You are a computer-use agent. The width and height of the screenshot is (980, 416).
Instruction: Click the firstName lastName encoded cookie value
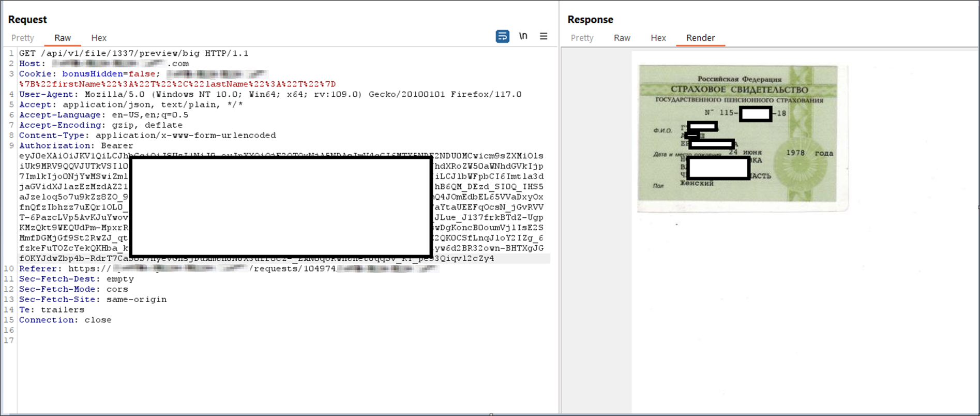pyautogui.click(x=177, y=84)
